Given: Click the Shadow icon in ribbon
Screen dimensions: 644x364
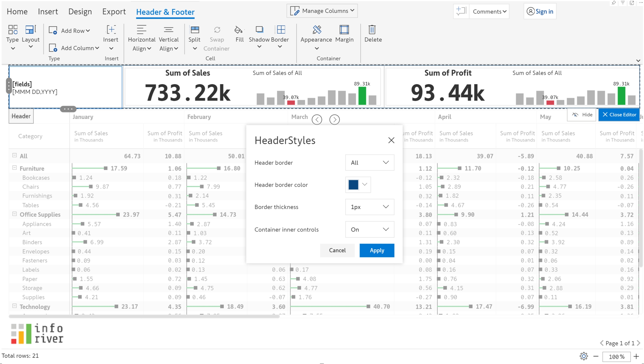Looking at the screenshot, I should coord(259,30).
